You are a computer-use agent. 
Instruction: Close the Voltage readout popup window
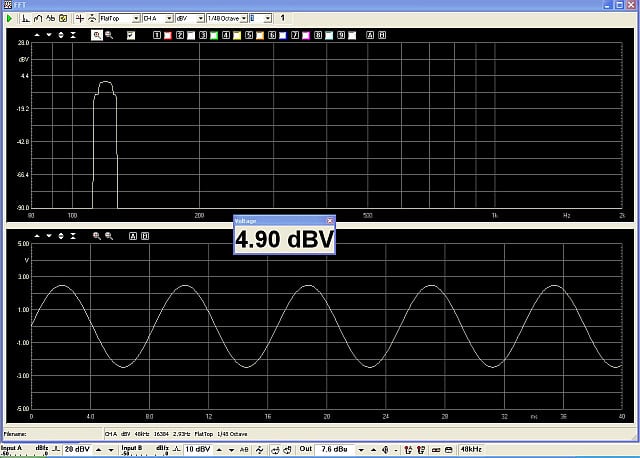tap(329, 220)
